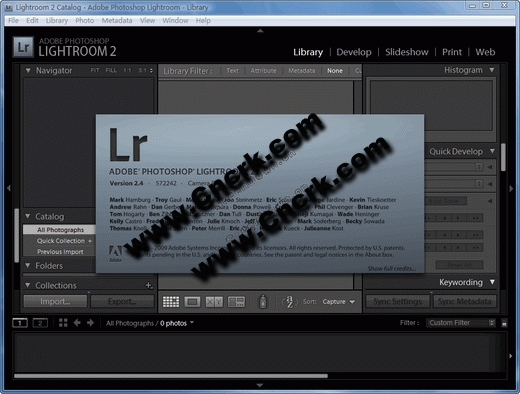Expand the Collections panel triangle
The height and width of the screenshot is (394, 520).
coord(28,285)
